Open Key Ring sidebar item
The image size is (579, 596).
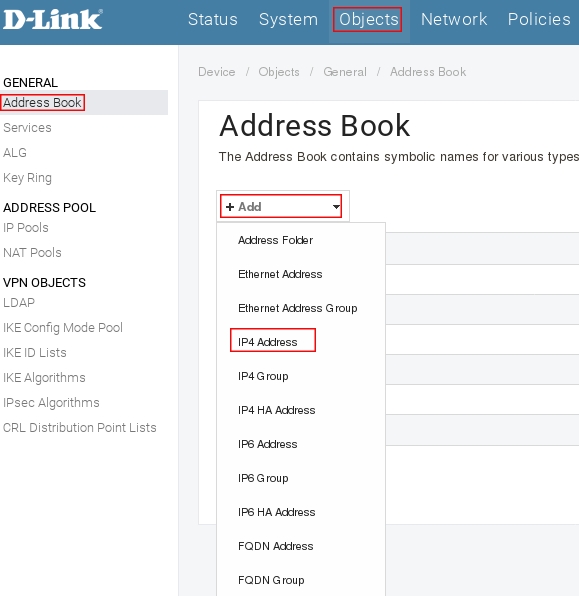[27, 178]
